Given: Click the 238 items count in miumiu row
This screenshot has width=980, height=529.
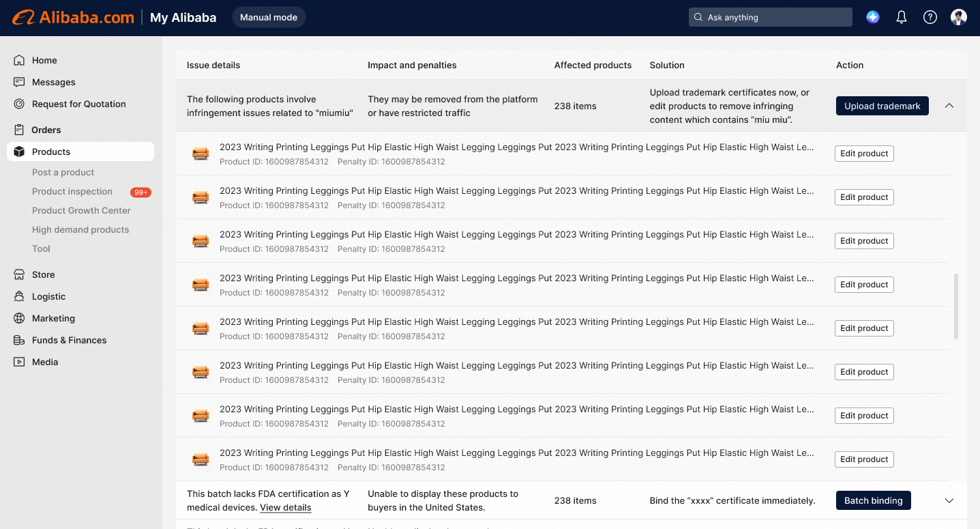Looking at the screenshot, I should click(576, 106).
